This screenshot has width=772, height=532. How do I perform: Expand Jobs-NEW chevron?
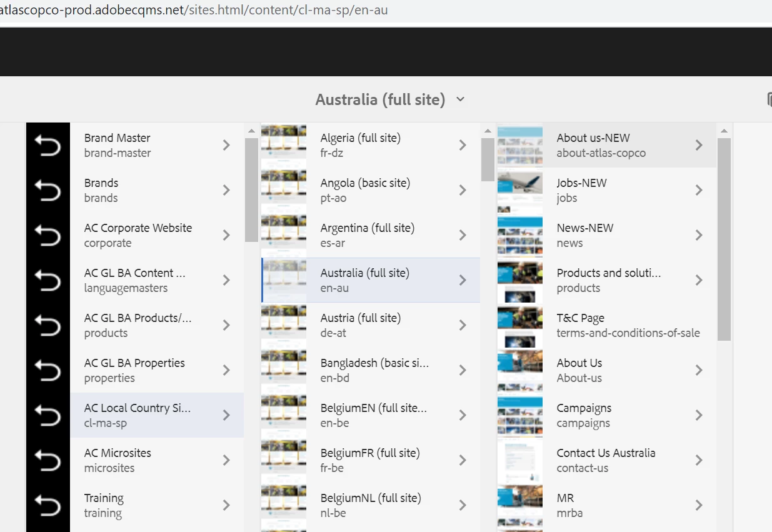[x=699, y=190]
